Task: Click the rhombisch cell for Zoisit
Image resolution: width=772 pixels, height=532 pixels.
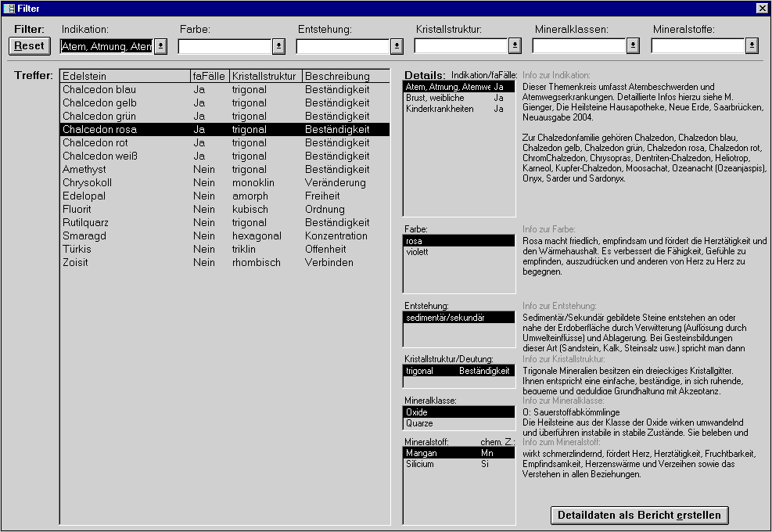Action: [x=257, y=263]
